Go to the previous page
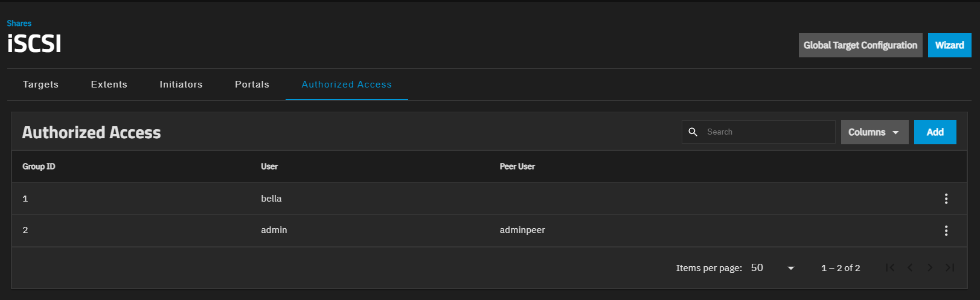The image size is (980, 300). tap(910, 267)
